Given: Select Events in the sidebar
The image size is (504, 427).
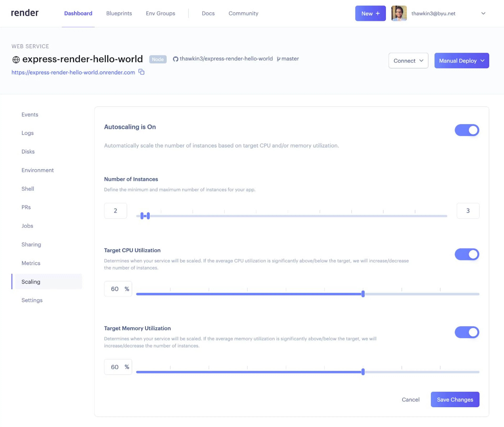Looking at the screenshot, I should click(x=30, y=114).
